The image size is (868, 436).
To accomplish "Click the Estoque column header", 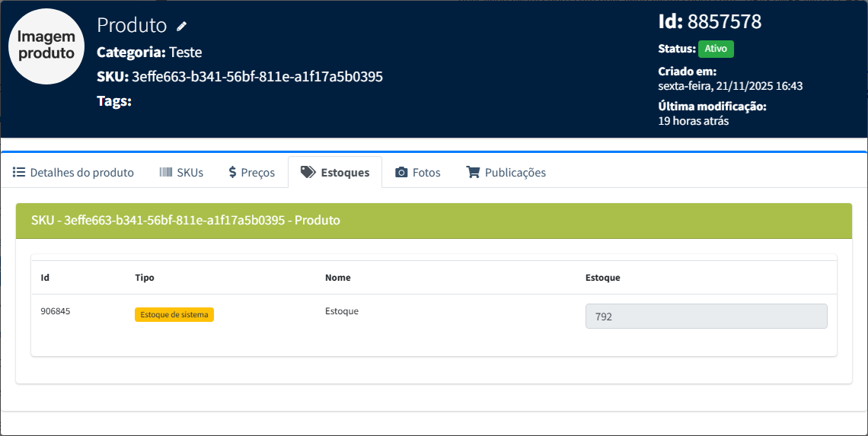I will pos(602,278).
